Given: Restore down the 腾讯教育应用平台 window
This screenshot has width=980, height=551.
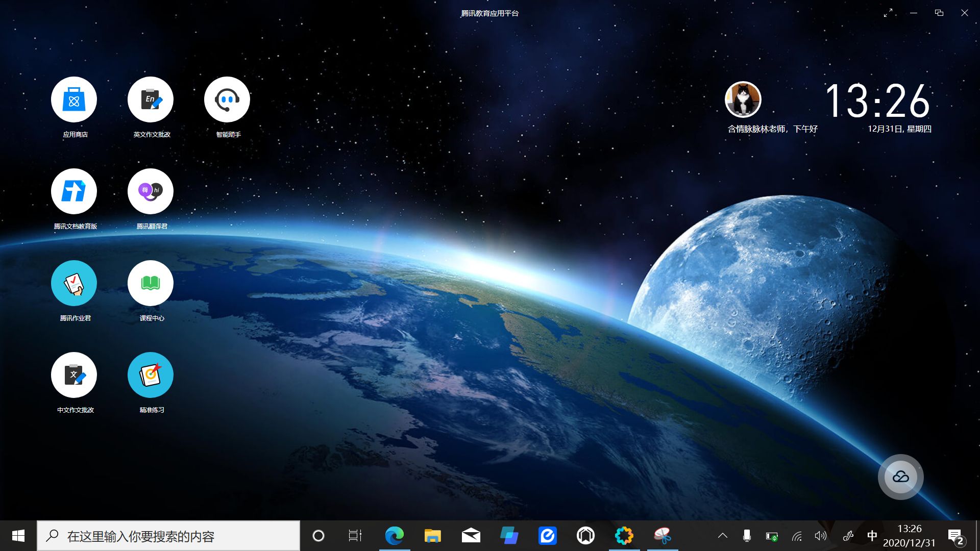Looking at the screenshot, I should 939,13.
